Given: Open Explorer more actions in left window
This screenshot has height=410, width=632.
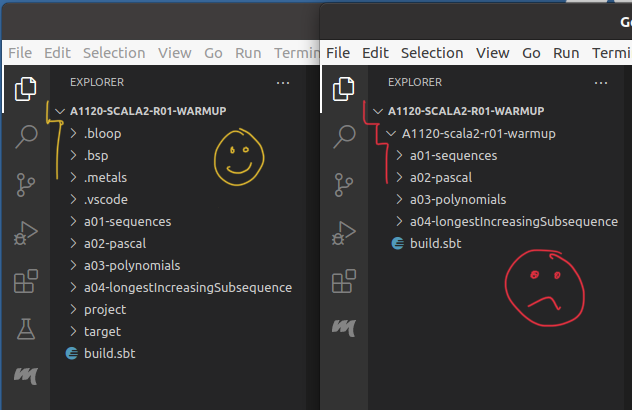Looking at the screenshot, I should click(x=283, y=83).
